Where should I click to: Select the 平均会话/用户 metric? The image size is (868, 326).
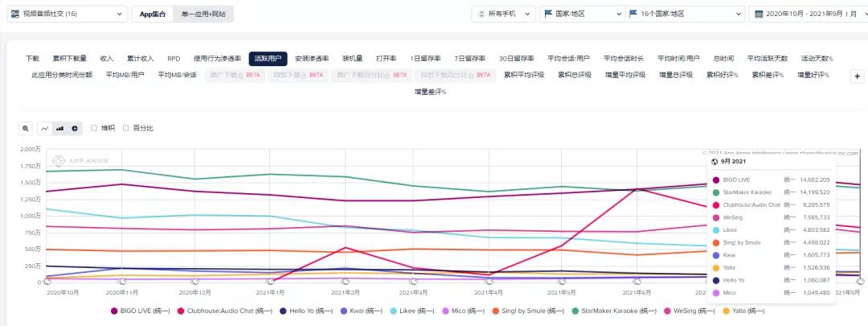click(568, 58)
